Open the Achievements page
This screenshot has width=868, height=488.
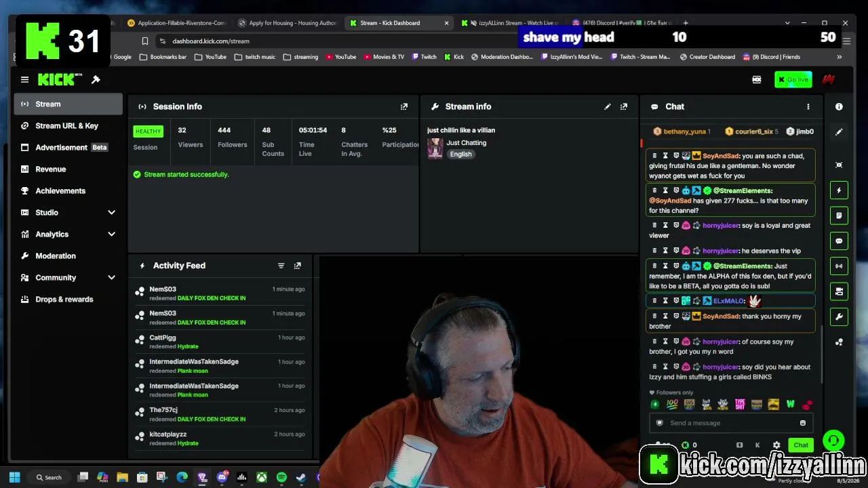point(68,190)
